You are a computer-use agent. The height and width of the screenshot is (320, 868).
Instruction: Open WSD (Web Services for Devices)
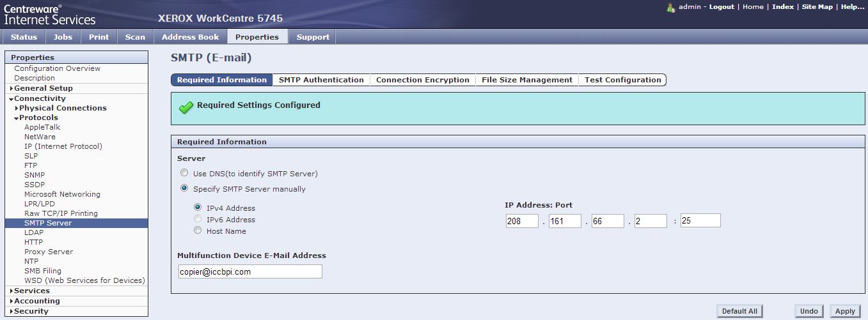[x=84, y=280]
